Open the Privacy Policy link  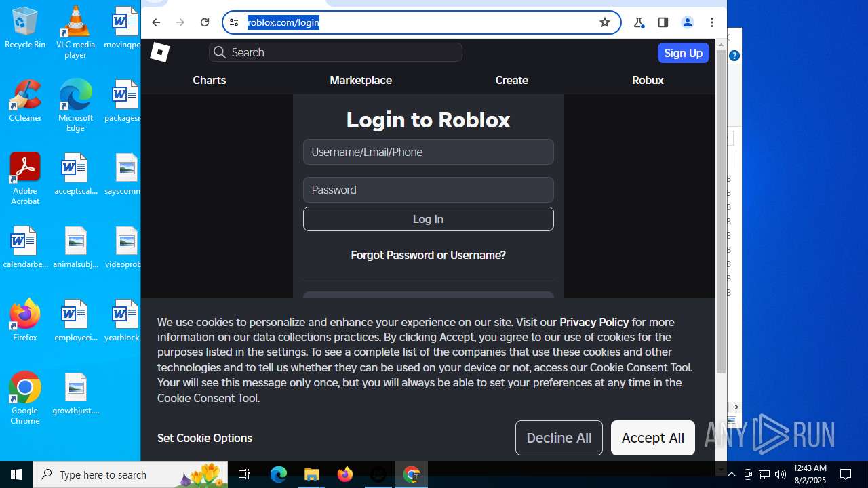coord(594,322)
